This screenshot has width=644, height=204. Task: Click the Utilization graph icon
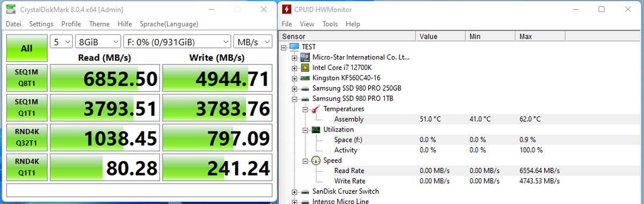click(x=316, y=129)
